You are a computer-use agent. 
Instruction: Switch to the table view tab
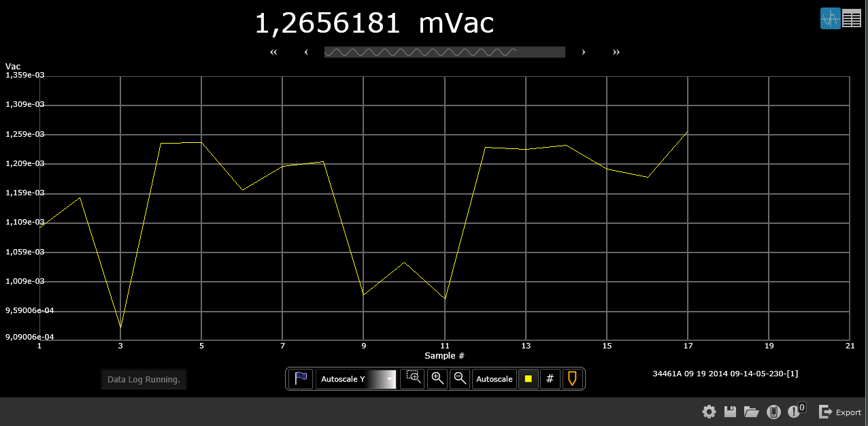click(x=852, y=18)
